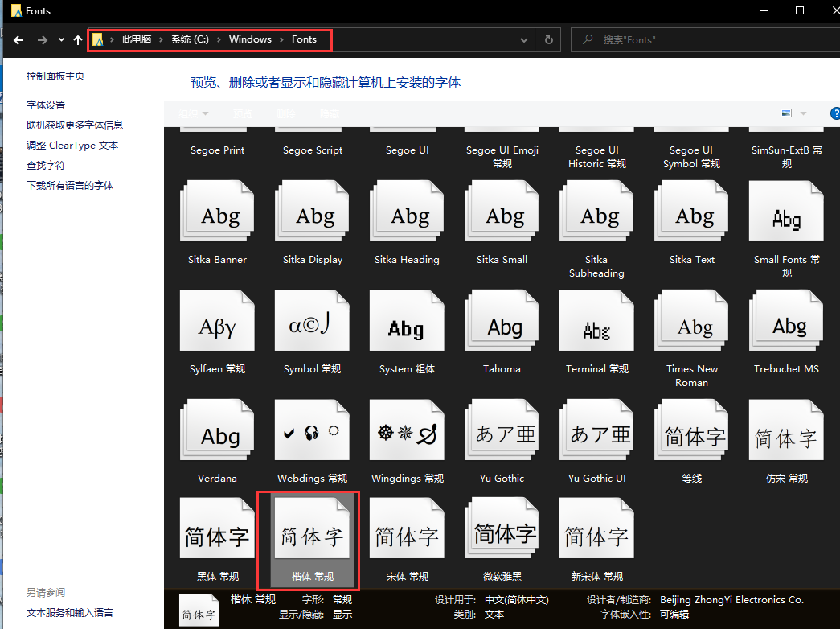Select the 等线 font icon
The width and height of the screenshot is (840, 629).
click(x=691, y=430)
